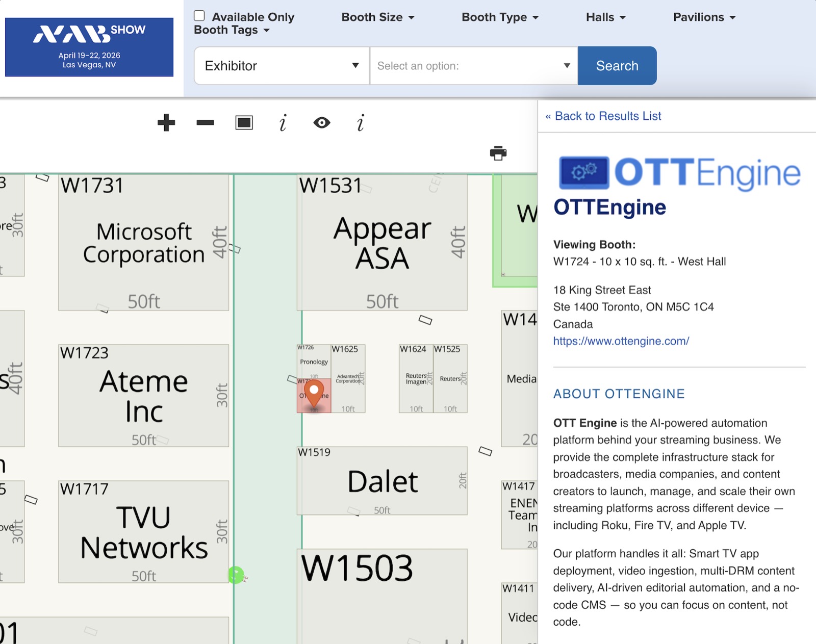Open the ottengine.com website link
The height and width of the screenshot is (644, 816).
621,341
